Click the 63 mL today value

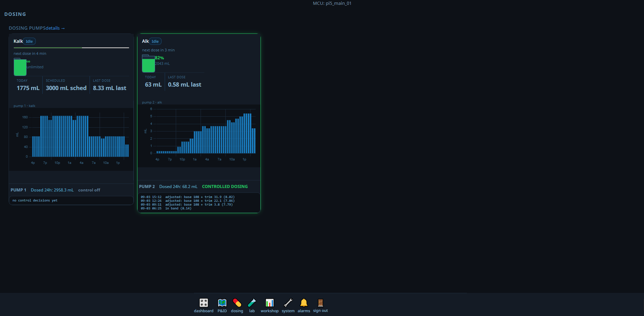(x=153, y=85)
